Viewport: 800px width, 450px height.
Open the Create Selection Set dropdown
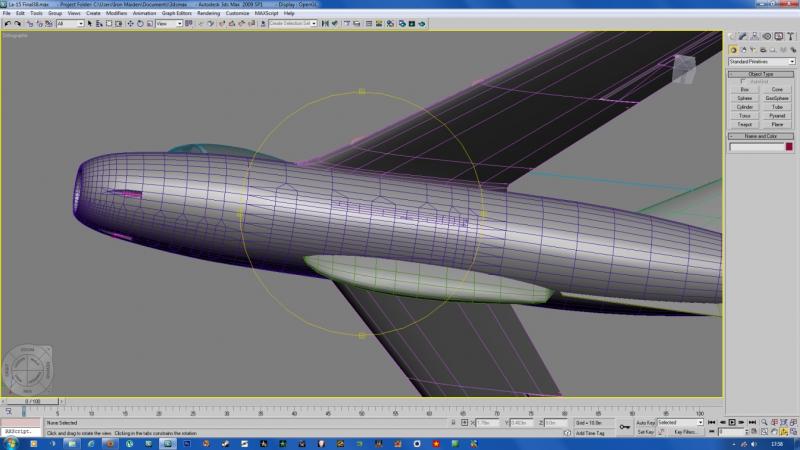pos(293,23)
